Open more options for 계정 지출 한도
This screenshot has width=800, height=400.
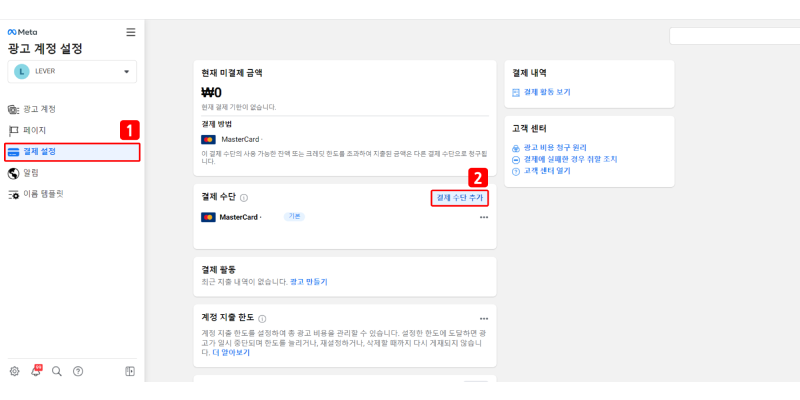[x=484, y=319]
